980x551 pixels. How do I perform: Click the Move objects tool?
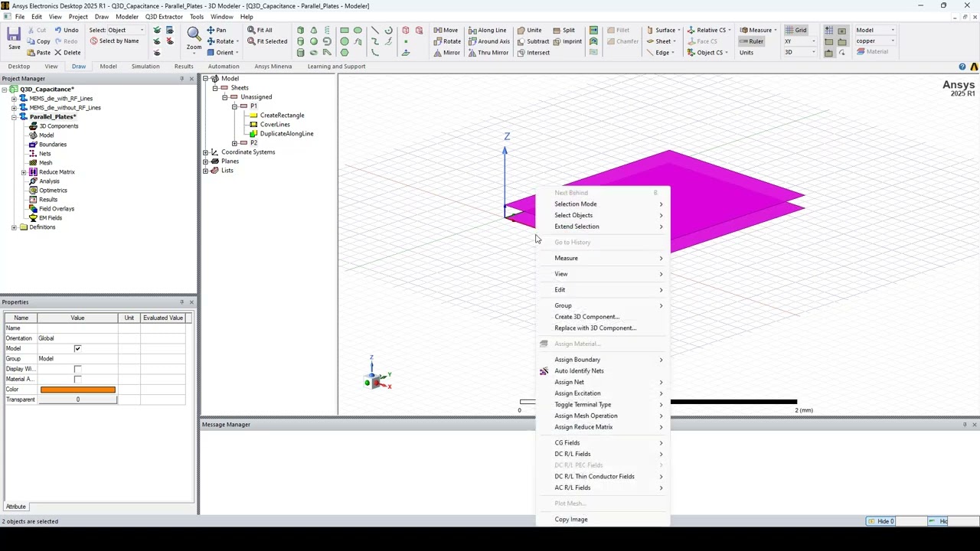pyautogui.click(x=446, y=30)
